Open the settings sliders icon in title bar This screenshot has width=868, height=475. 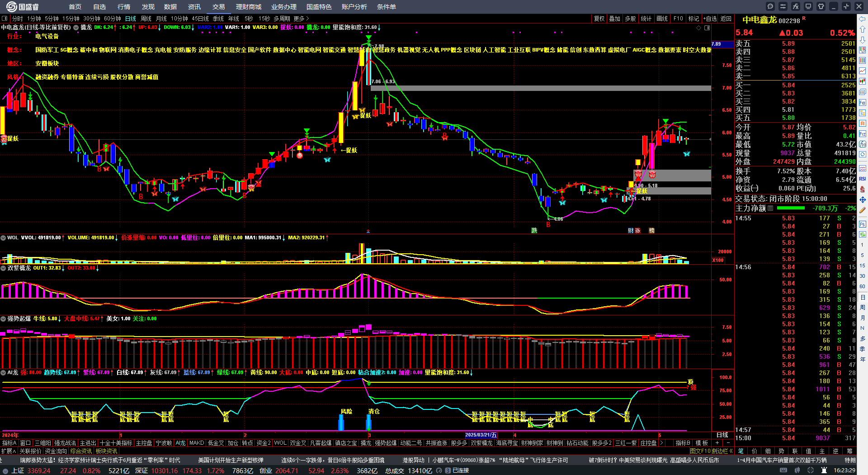783,6
